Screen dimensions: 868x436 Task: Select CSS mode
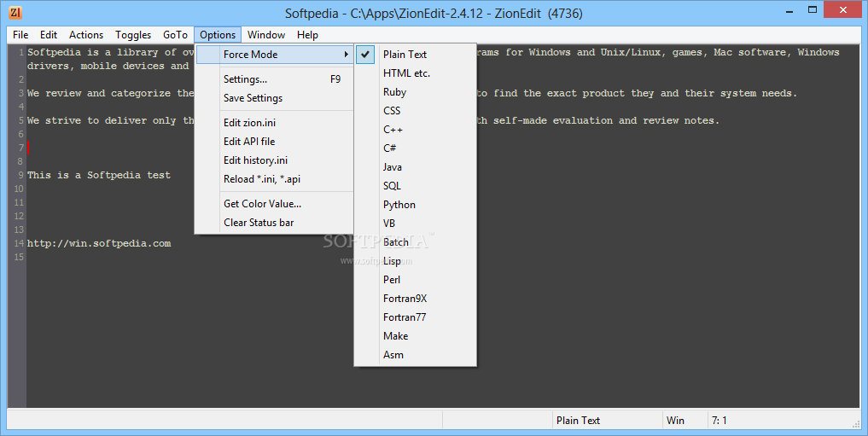click(415, 111)
